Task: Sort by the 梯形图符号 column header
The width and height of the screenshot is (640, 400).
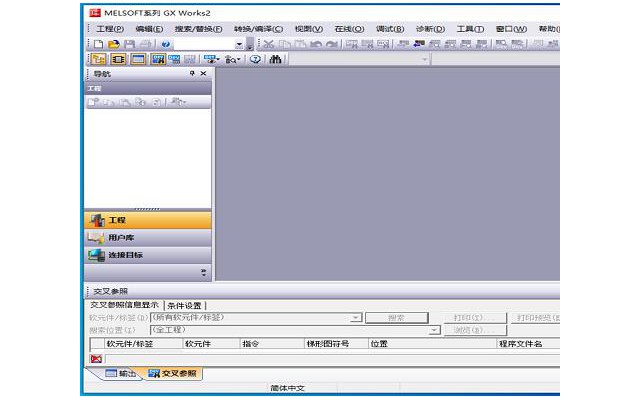Action: click(336, 344)
